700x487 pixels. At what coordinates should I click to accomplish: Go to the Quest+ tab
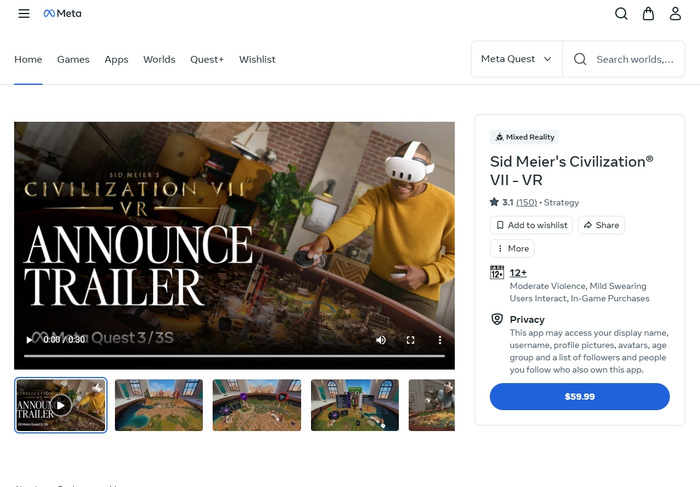tap(207, 59)
